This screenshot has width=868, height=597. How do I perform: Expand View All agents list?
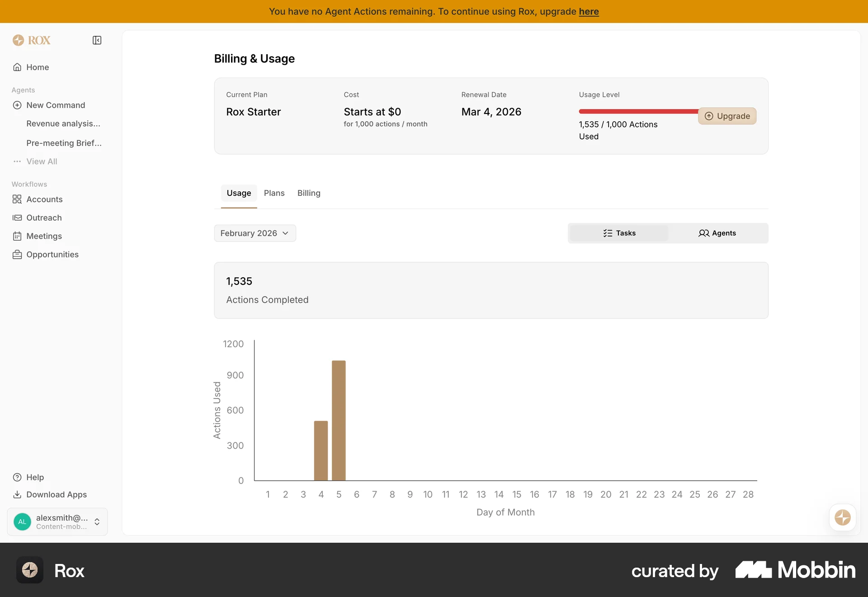coord(17,161)
